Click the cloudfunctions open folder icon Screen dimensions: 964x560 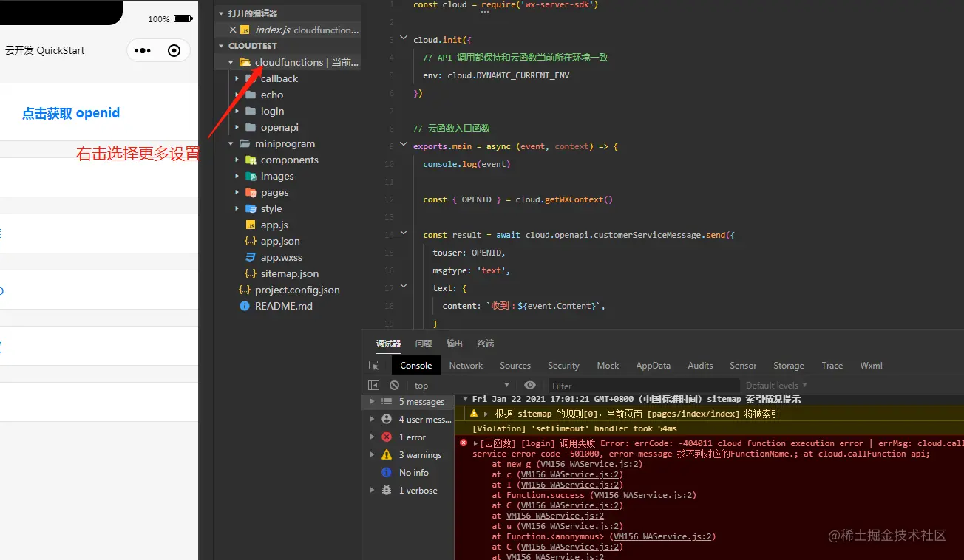245,62
